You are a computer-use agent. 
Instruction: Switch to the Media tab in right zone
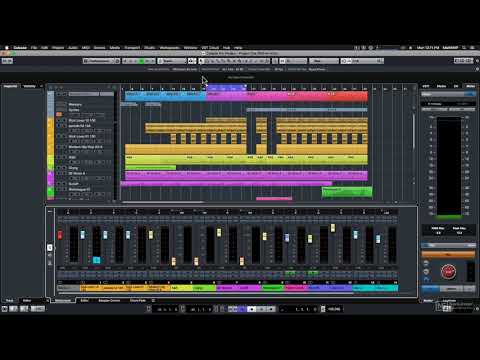(x=441, y=86)
